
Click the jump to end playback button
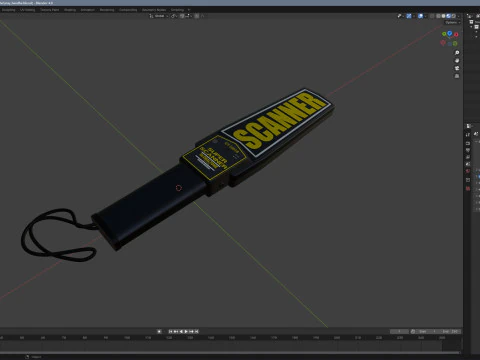tap(197, 331)
